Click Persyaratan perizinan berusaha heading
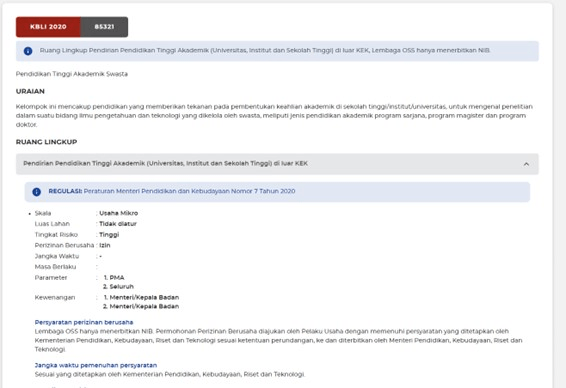The height and width of the screenshot is (388, 566). (x=84, y=322)
